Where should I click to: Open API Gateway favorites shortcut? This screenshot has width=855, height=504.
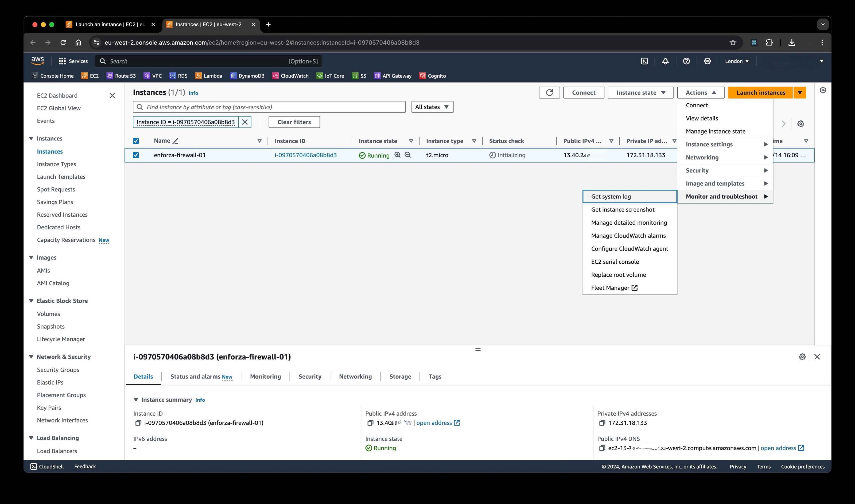393,76
